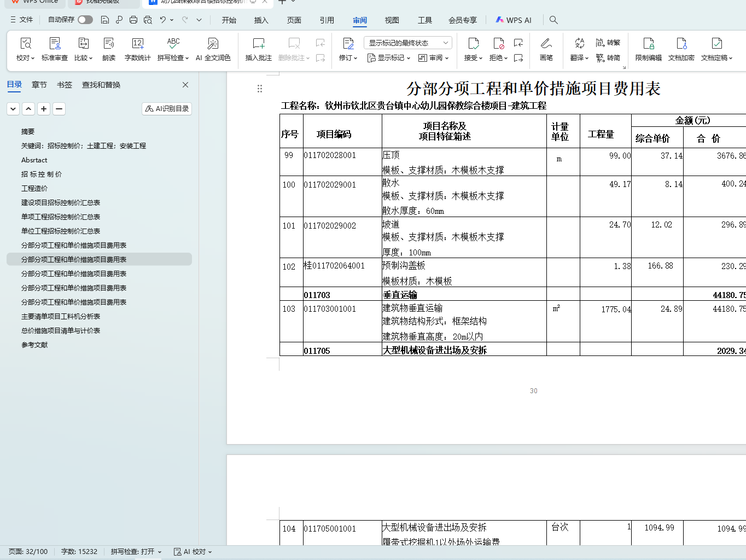The width and height of the screenshot is (746, 560).
Task: Close the navigation pane
Action: [185, 85]
